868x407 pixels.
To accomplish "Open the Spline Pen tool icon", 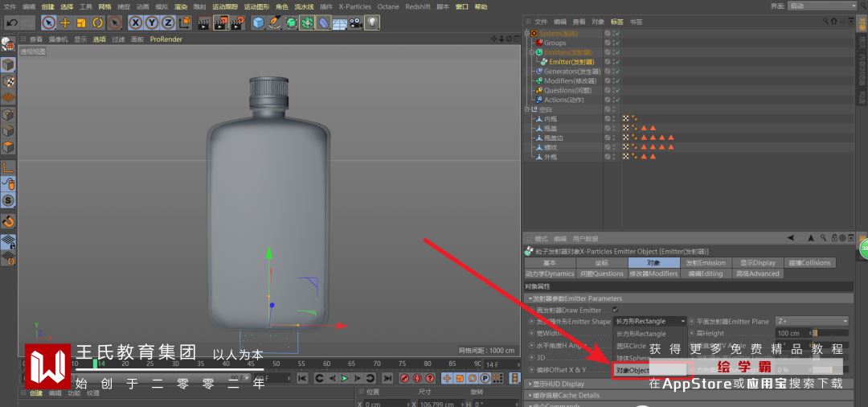I will pos(275,23).
